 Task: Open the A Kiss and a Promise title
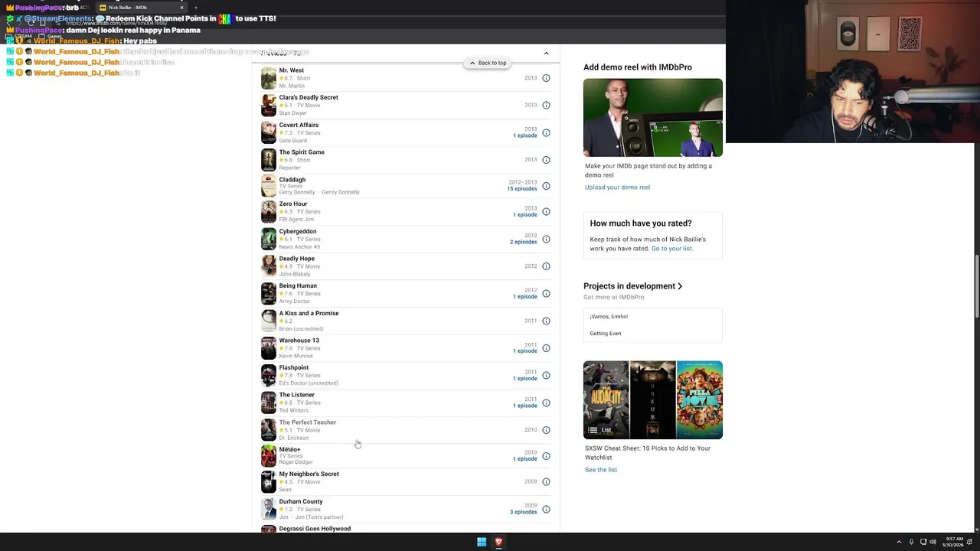pyautogui.click(x=309, y=313)
